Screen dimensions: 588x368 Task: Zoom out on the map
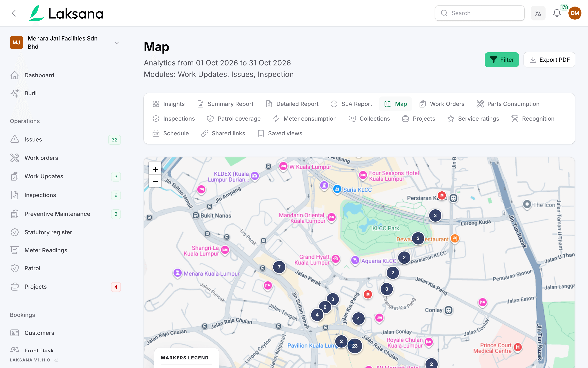155,181
